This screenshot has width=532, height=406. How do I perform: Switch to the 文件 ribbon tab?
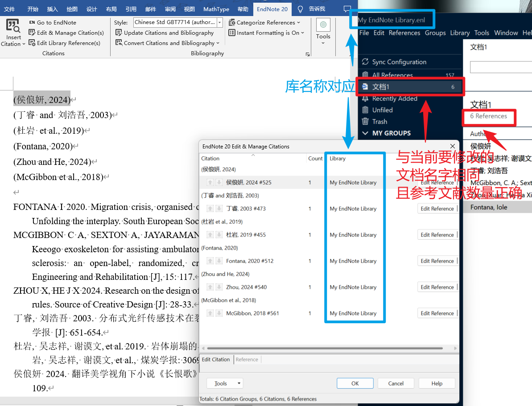click(9, 9)
